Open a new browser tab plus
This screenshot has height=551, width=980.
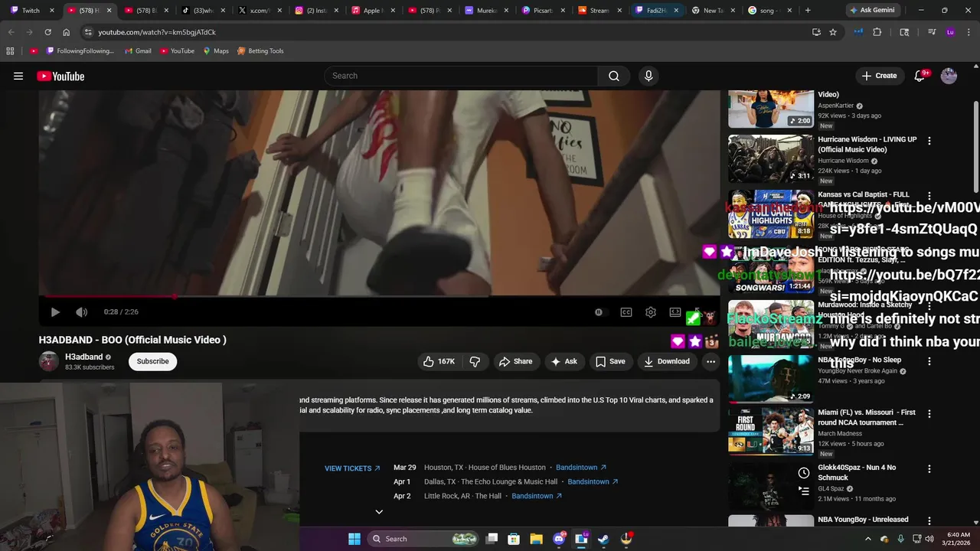808,11
